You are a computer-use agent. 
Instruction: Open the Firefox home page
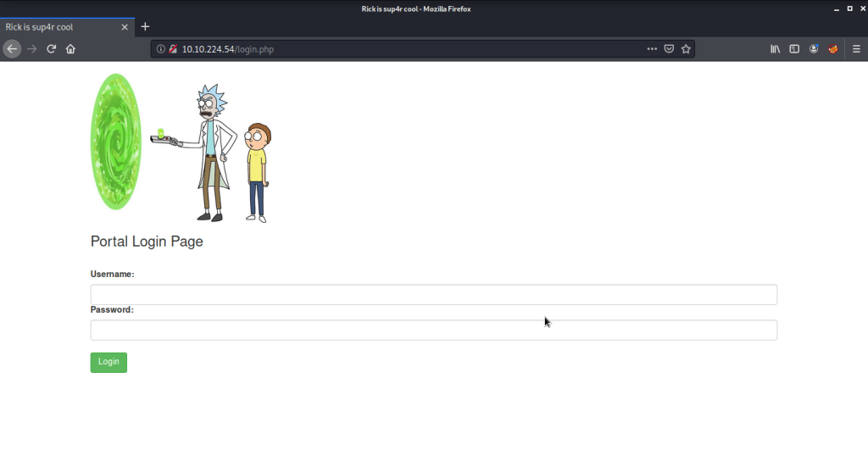point(70,49)
